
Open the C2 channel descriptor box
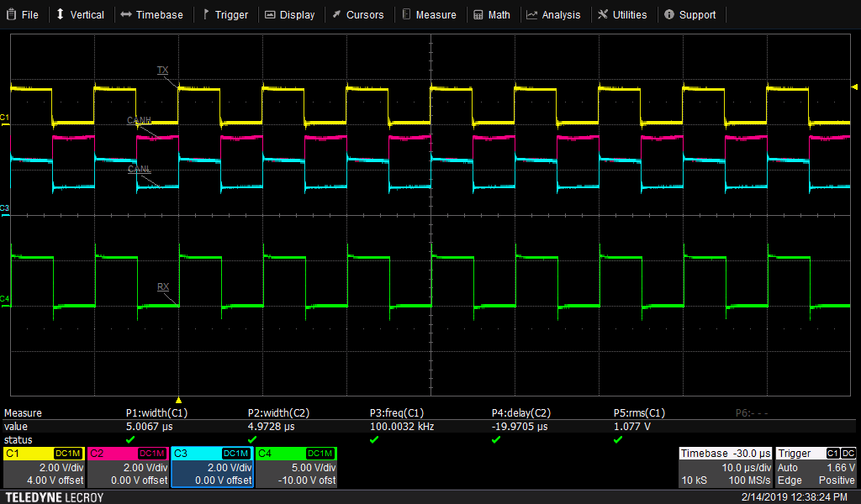[x=128, y=467]
